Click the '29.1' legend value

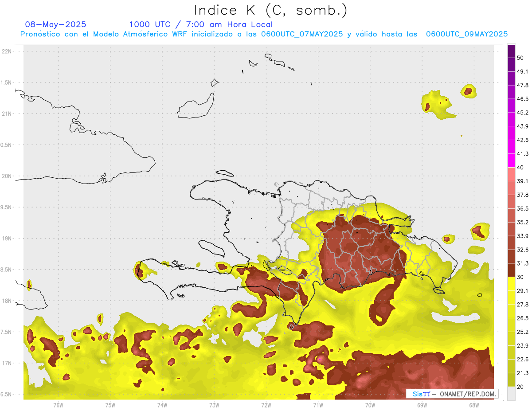pos(523,291)
